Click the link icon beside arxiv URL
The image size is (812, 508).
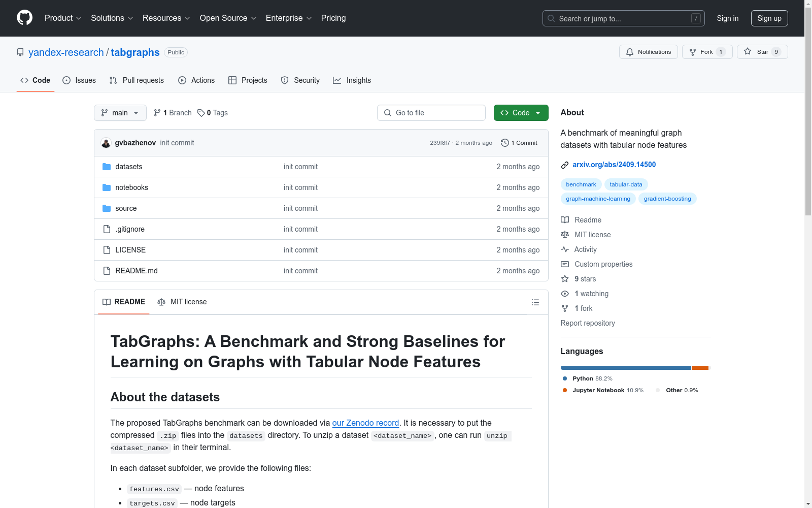click(x=565, y=165)
